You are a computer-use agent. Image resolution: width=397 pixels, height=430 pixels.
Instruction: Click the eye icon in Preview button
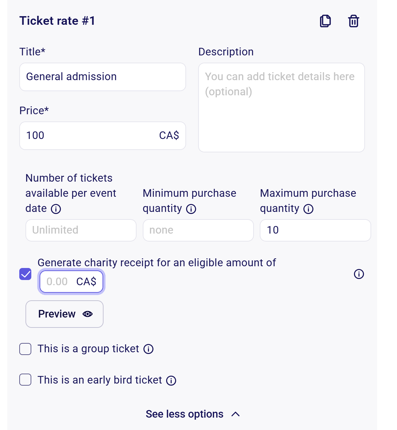87,314
